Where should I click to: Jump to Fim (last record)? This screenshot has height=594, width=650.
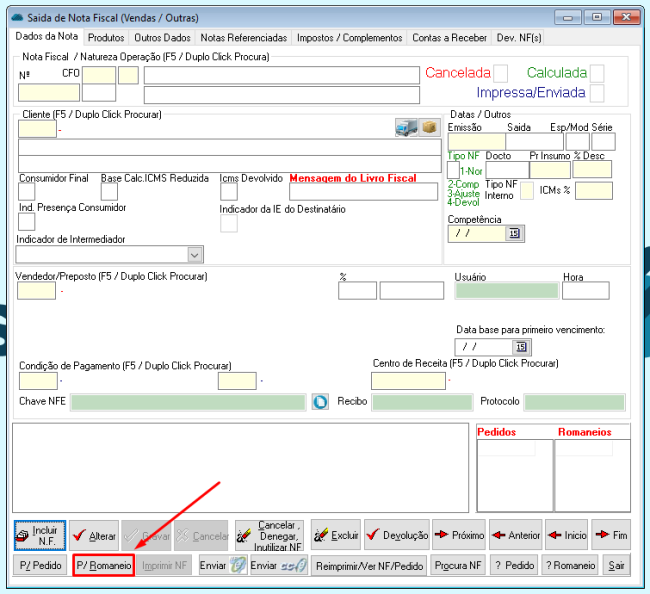tap(610, 535)
